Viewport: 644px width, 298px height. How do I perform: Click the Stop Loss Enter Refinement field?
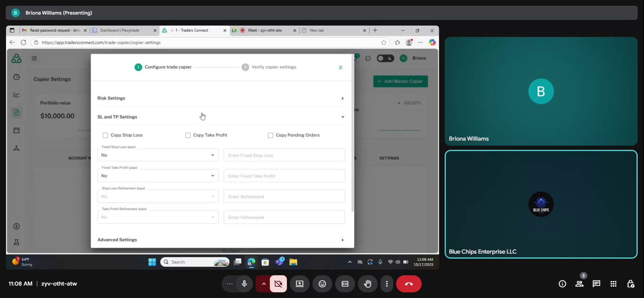point(284,196)
